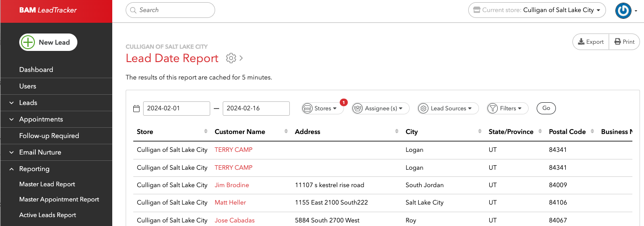Open the profile menu caret
Image resolution: width=644 pixels, height=226 pixels.
pyautogui.click(x=636, y=11)
